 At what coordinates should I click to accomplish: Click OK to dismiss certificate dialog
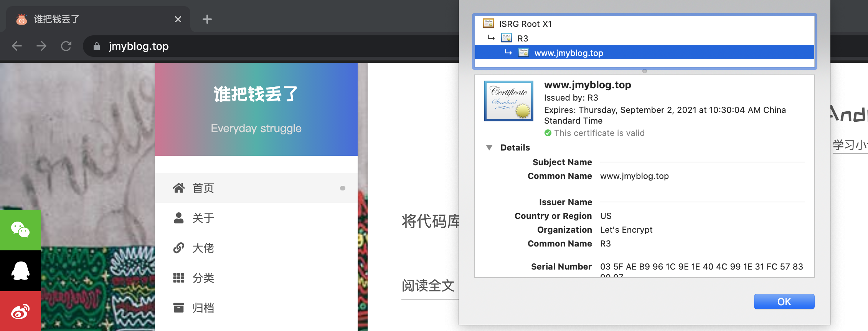coord(784,301)
